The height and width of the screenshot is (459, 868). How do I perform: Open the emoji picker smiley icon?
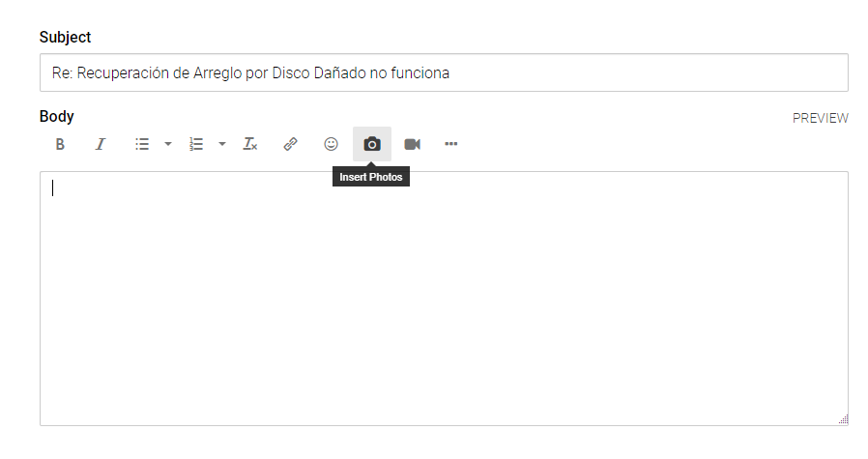point(331,145)
